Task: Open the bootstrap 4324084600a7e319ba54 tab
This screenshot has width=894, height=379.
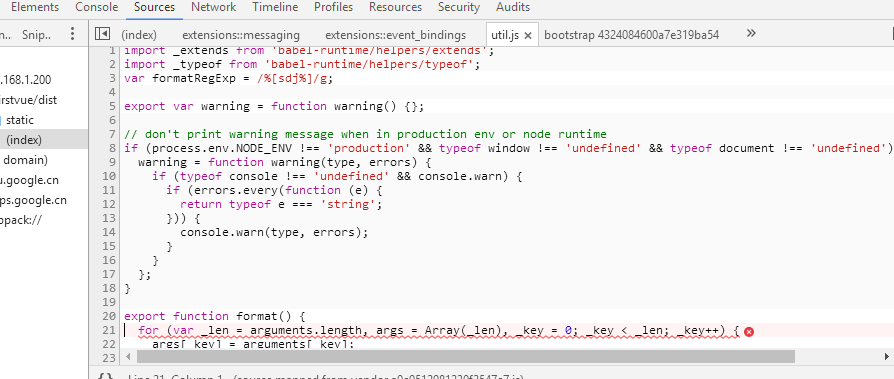Action: [x=631, y=35]
